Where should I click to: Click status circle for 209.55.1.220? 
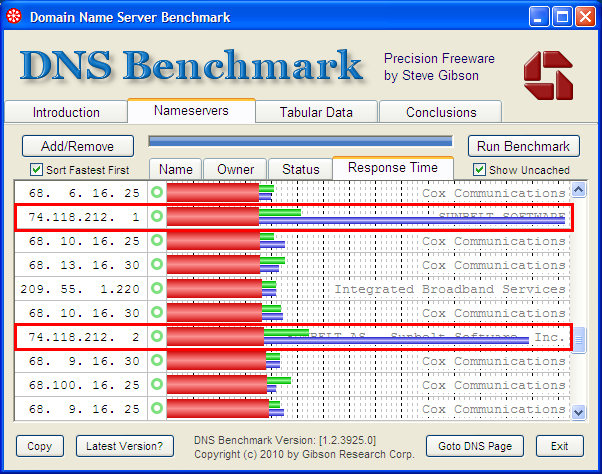coord(157,288)
